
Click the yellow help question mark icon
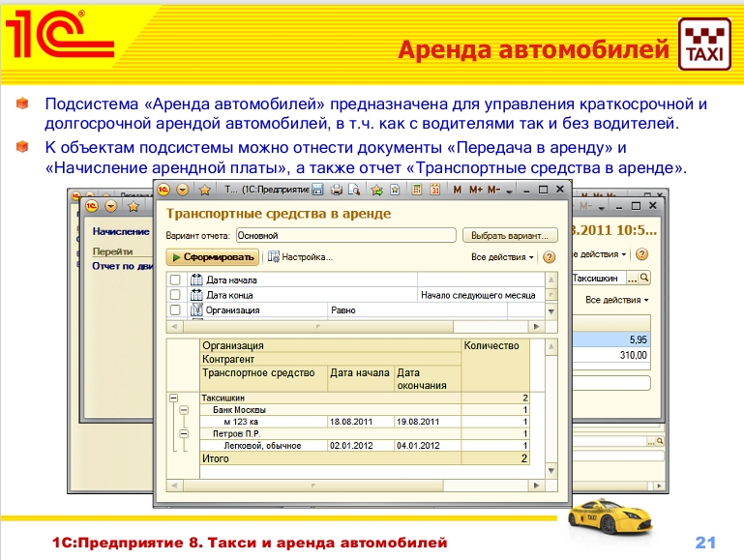click(x=550, y=257)
